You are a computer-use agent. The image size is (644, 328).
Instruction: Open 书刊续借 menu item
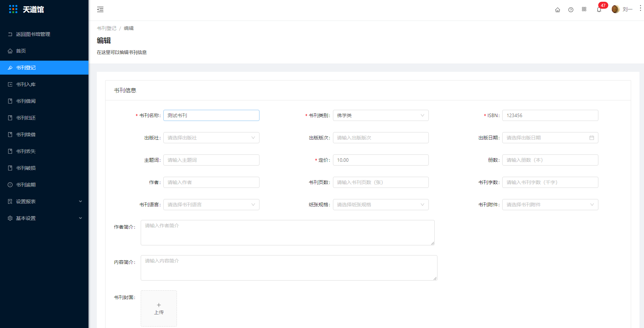point(44,135)
